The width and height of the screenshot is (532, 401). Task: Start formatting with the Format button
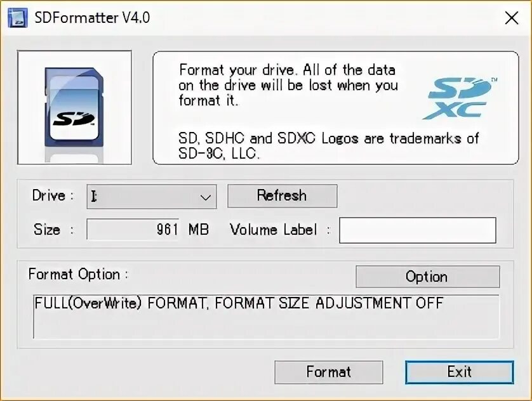coord(329,372)
